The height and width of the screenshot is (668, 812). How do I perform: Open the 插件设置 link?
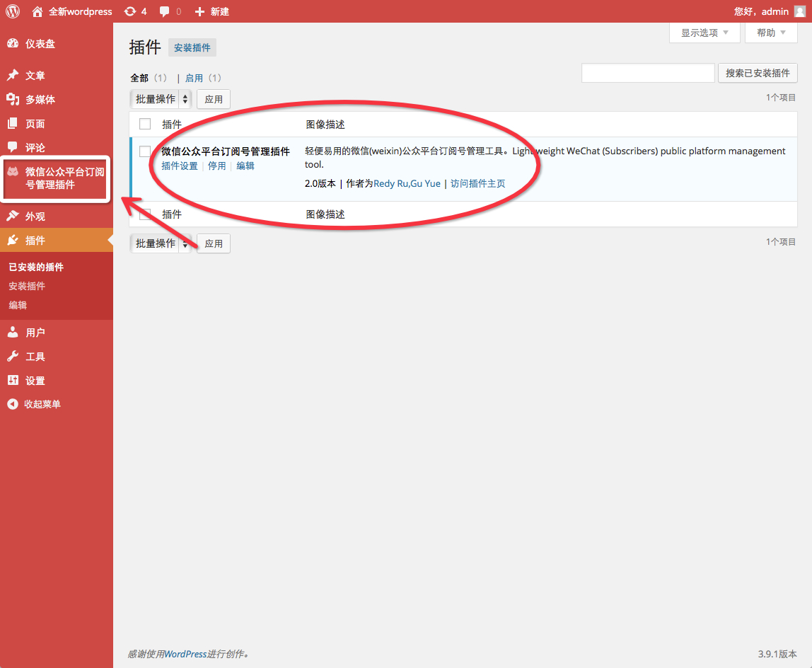click(180, 166)
